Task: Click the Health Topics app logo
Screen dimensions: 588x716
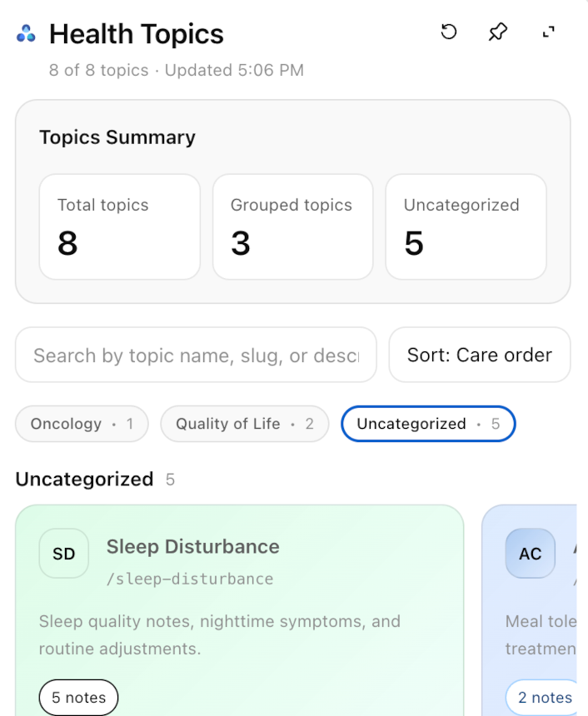Action: coord(26,34)
